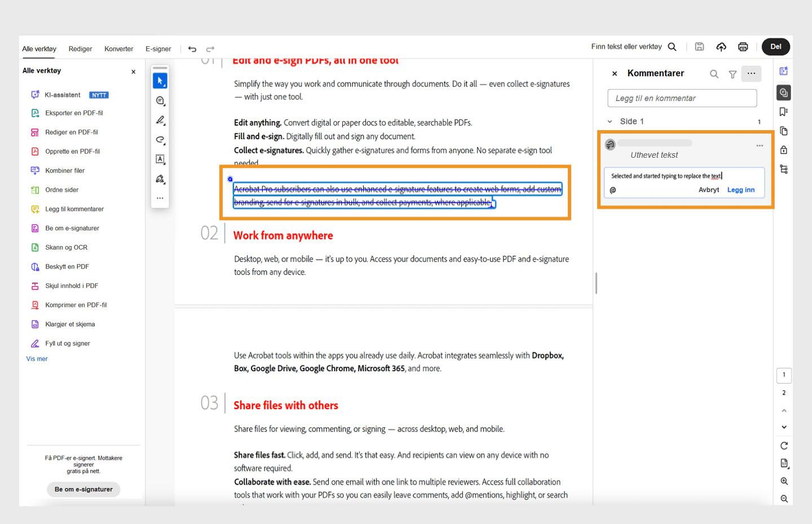Viewport: 812px width, 524px height.
Task: Open the AI assistant in right rail
Action: point(784,71)
